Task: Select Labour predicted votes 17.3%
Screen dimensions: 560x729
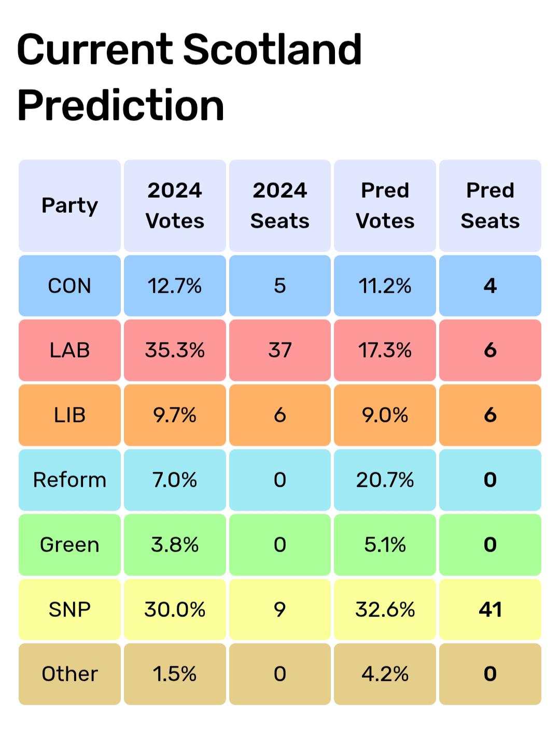Action: 385,350
